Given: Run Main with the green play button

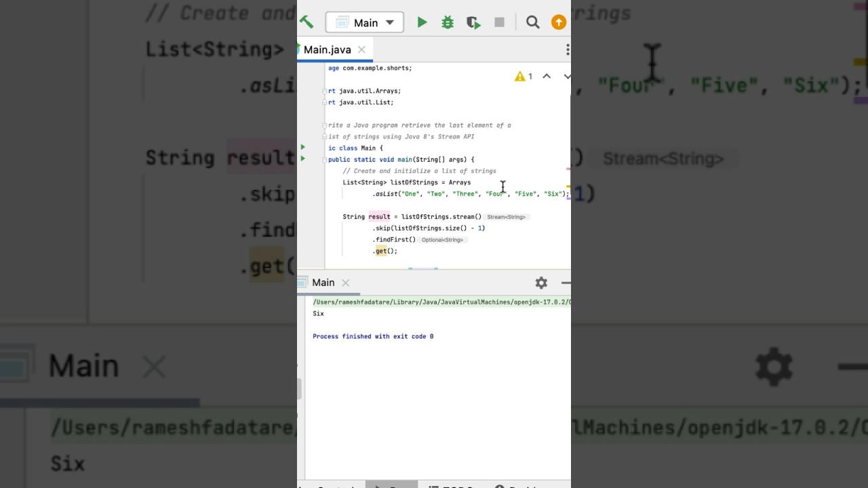Looking at the screenshot, I should pyautogui.click(x=422, y=22).
